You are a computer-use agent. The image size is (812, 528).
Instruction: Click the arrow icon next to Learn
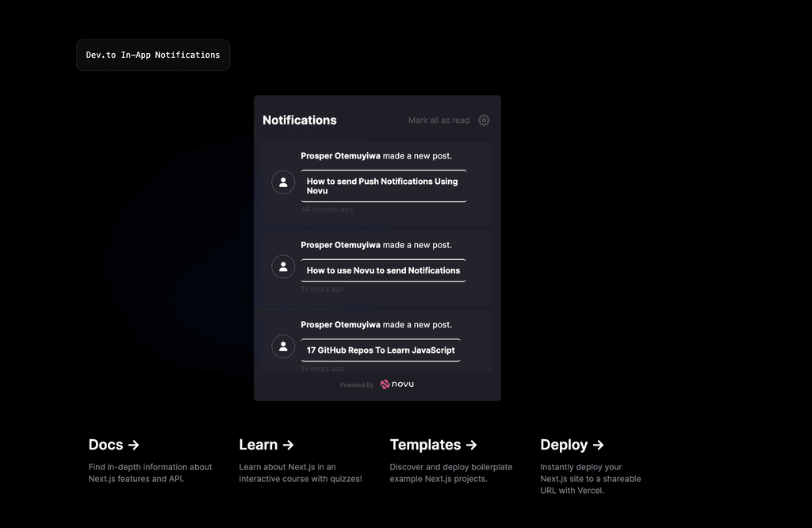(x=287, y=445)
